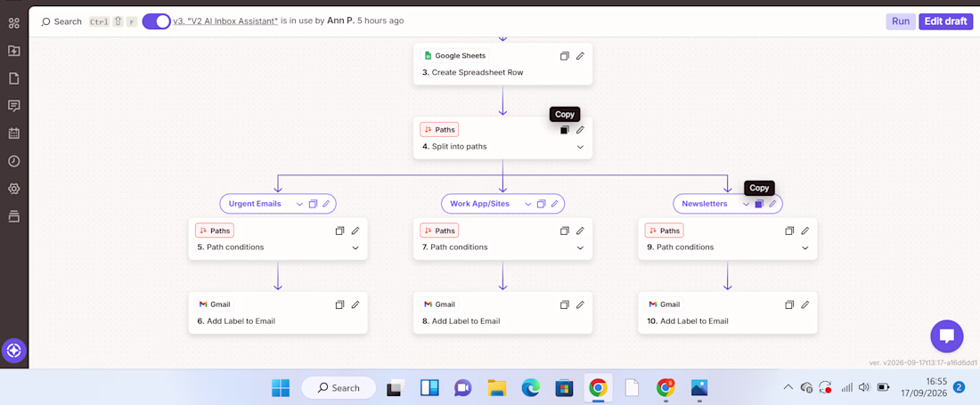The width and height of the screenshot is (980, 405).
Task: Click the Windows taskbar Search box
Action: [339, 387]
